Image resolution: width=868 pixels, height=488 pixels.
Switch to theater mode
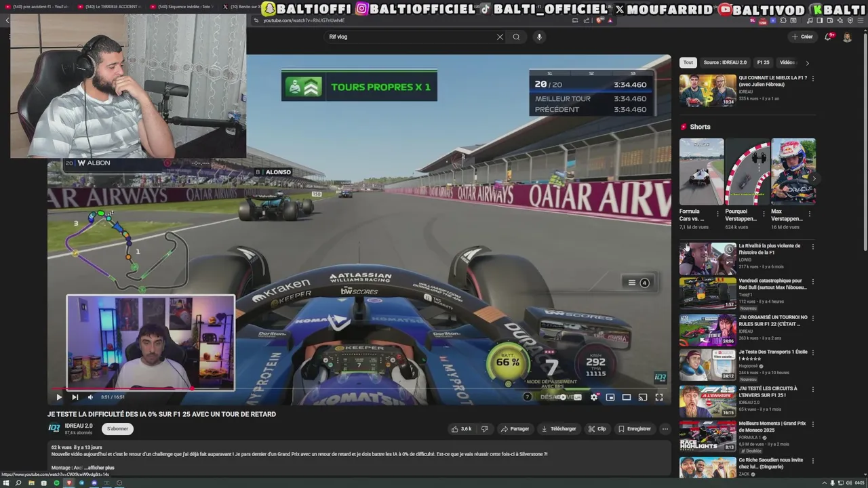click(x=627, y=397)
